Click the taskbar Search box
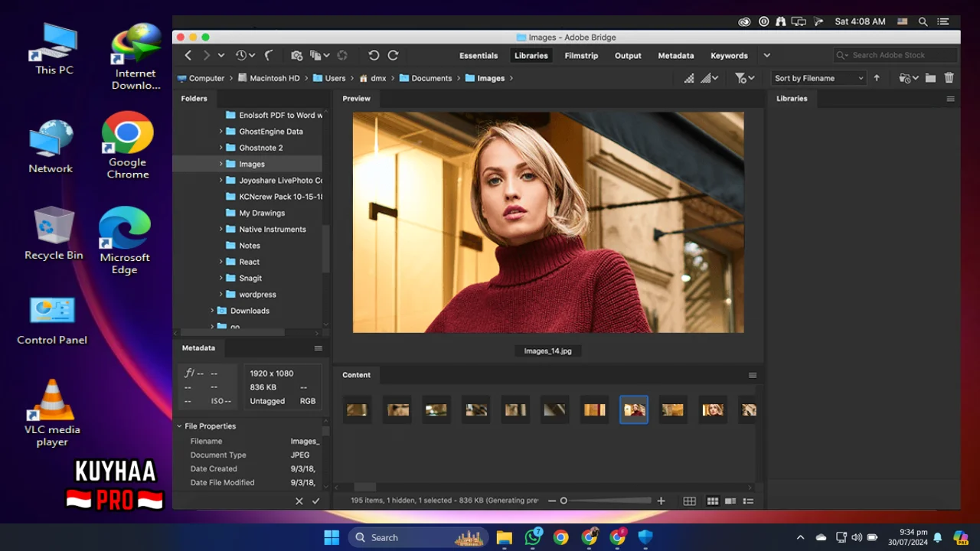This screenshot has width=980, height=551. (418, 537)
